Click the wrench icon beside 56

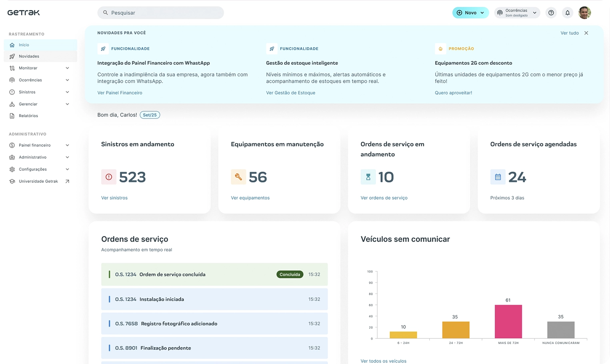point(238,177)
